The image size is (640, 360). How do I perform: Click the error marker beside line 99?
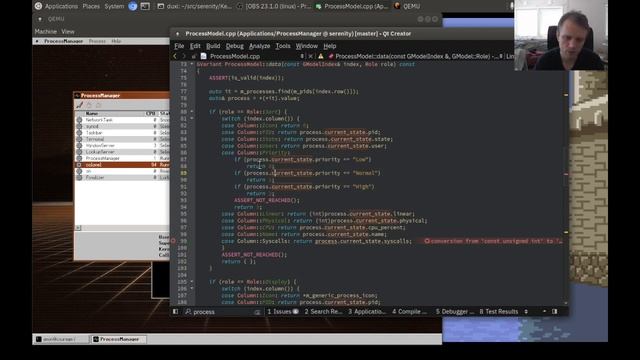(x=173, y=241)
